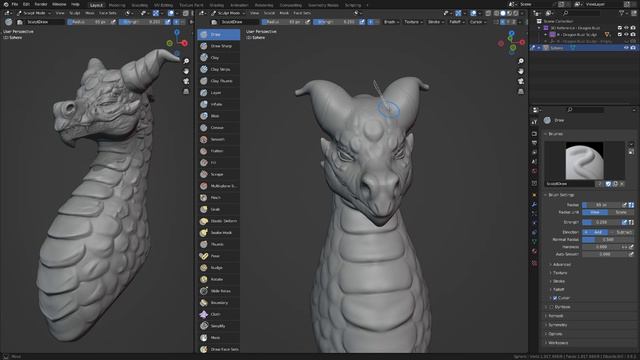Screen dimensions: 640x360
Task: Expand the Falloff panel in properties
Action: coord(558,289)
